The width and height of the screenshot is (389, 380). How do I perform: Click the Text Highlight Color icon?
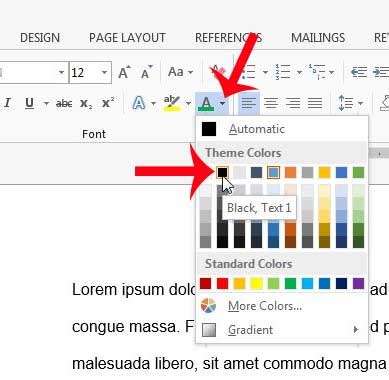172,103
